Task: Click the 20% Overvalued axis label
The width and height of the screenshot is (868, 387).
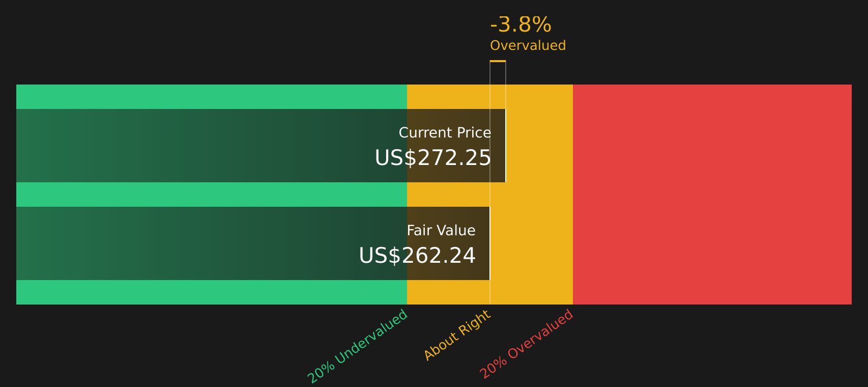Action: point(527,344)
